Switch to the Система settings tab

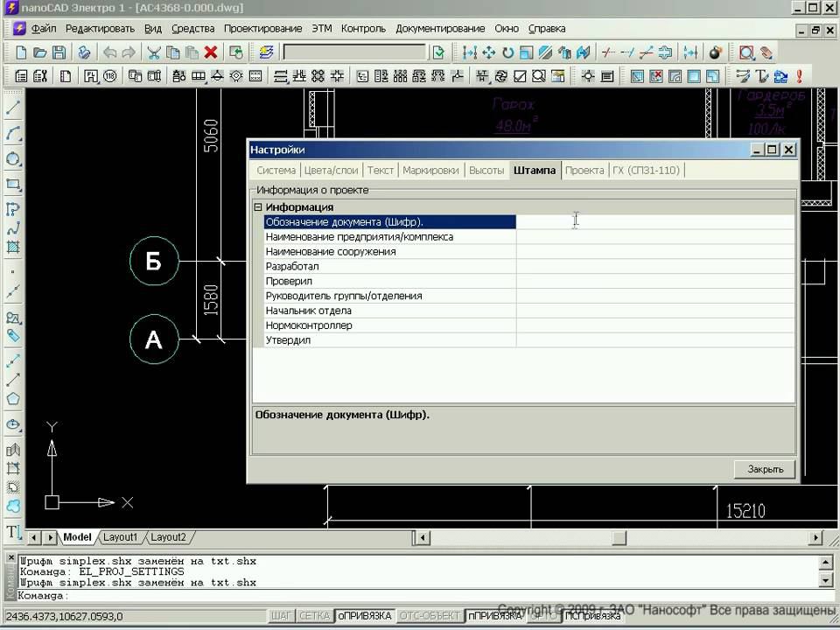(x=276, y=171)
